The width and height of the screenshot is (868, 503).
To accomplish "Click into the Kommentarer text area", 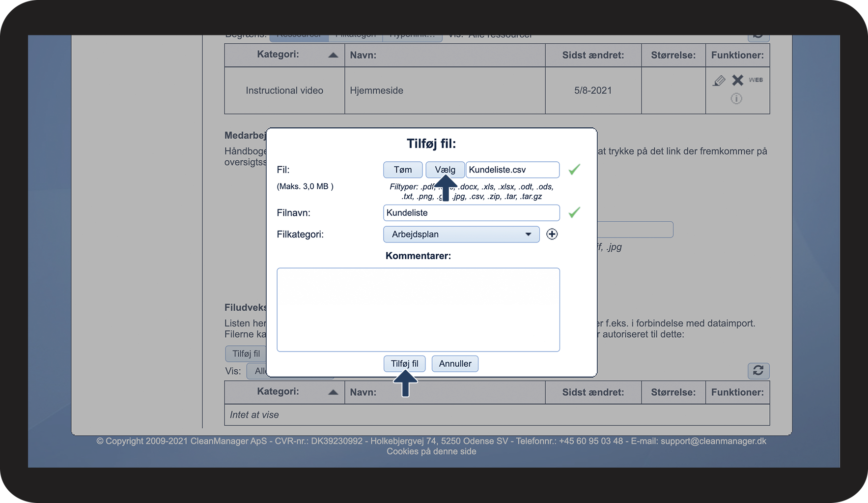I will point(418,310).
